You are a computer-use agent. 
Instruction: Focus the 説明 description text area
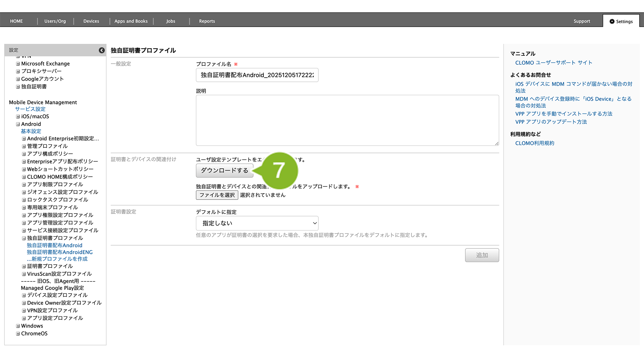coord(347,121)
